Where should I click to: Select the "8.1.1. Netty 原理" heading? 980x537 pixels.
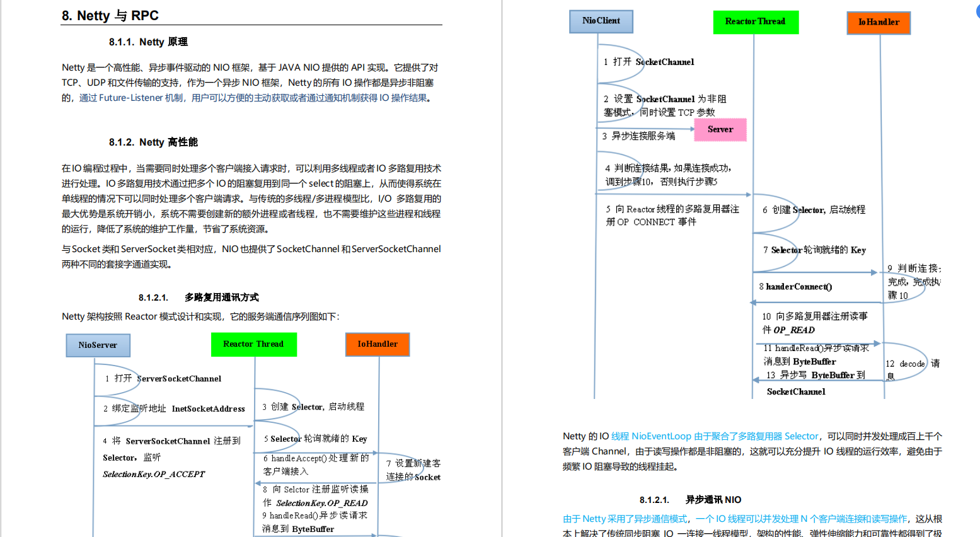click(x=148, y=42)
